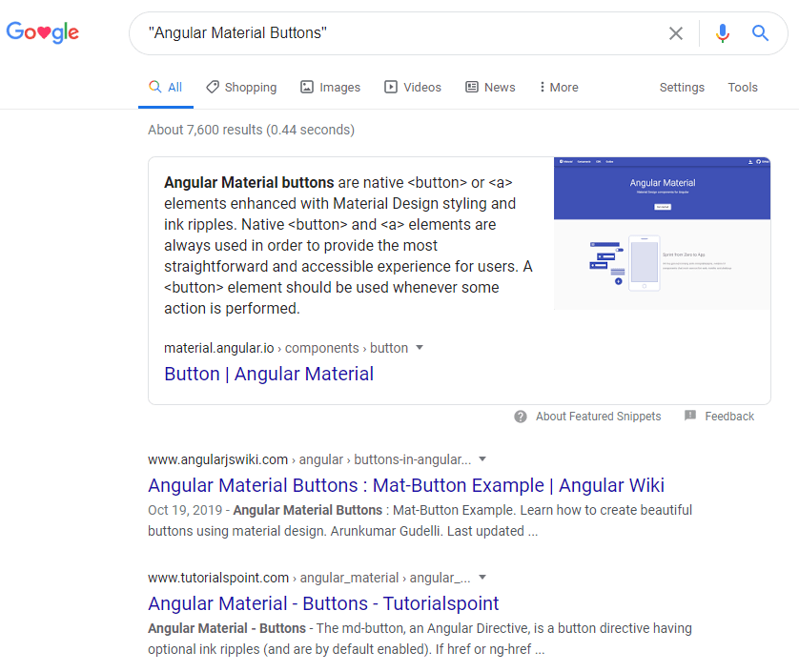This screenshot has height=672, width=799.
Task: Open the Settings menu
Action: click(682, 87)
